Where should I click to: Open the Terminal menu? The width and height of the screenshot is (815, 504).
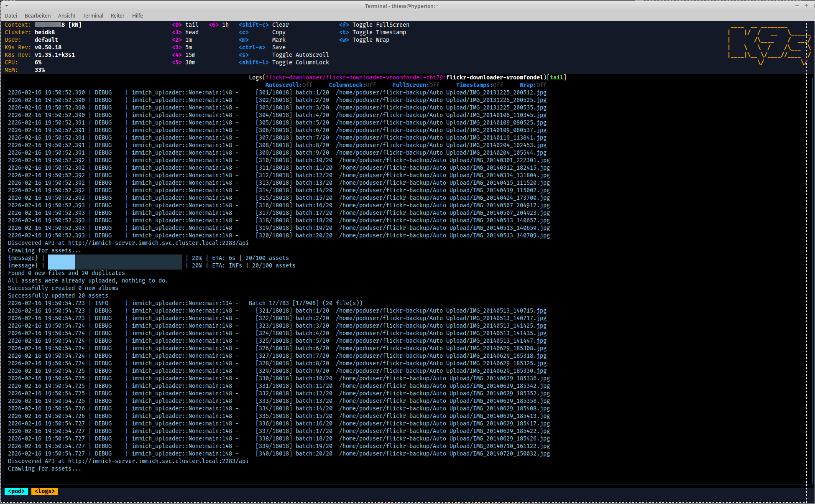[x=93, y=15]
